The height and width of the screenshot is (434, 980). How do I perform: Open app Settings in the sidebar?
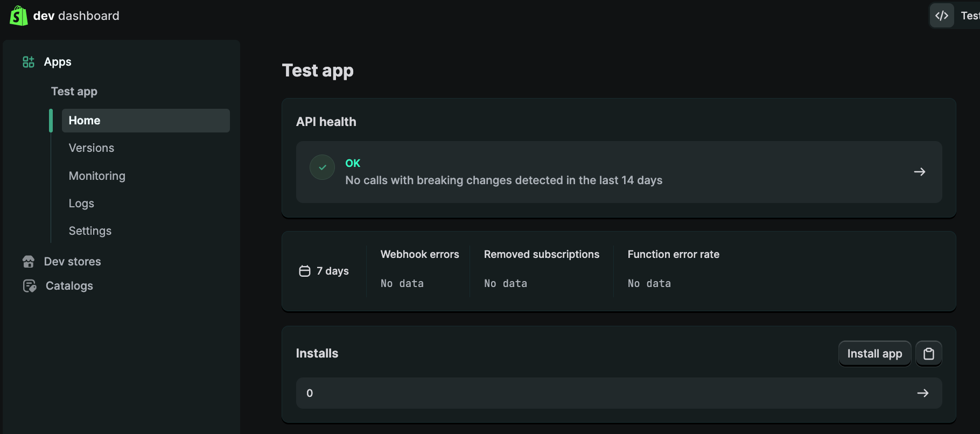(90, 231)
